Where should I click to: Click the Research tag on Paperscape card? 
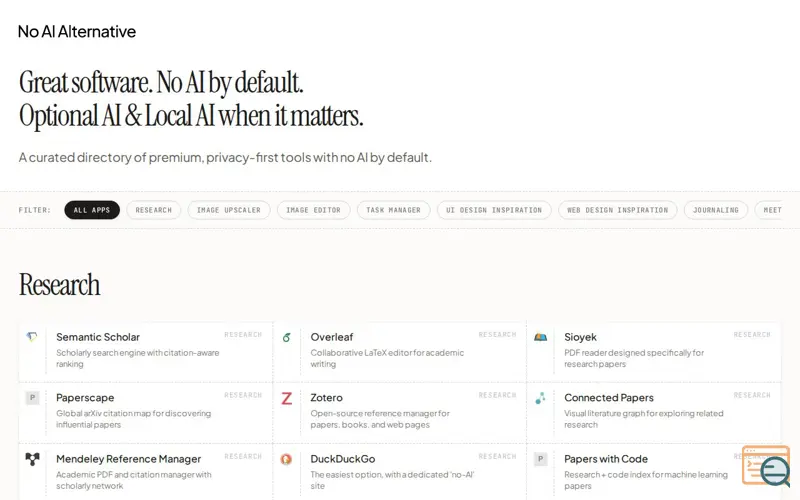(243, 395)
